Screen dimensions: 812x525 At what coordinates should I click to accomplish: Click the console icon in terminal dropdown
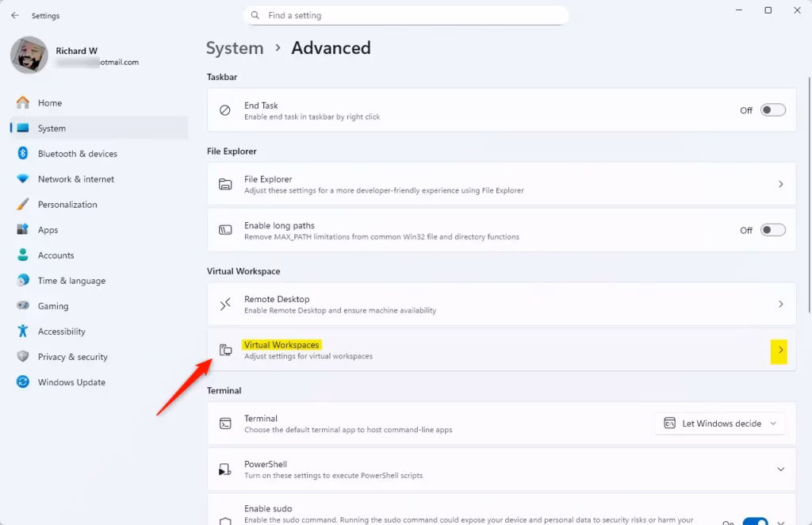(x=669, y=423)
